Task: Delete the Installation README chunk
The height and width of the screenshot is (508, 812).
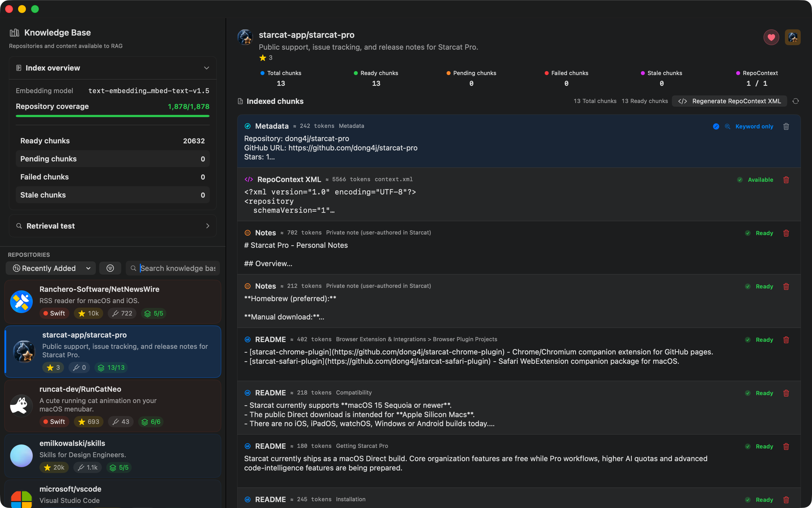Action: [786, 500]
